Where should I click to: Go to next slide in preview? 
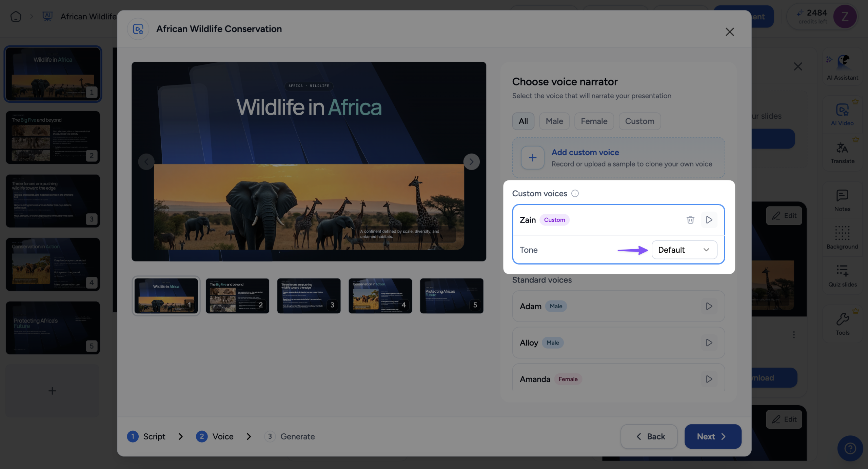[471, 162]
